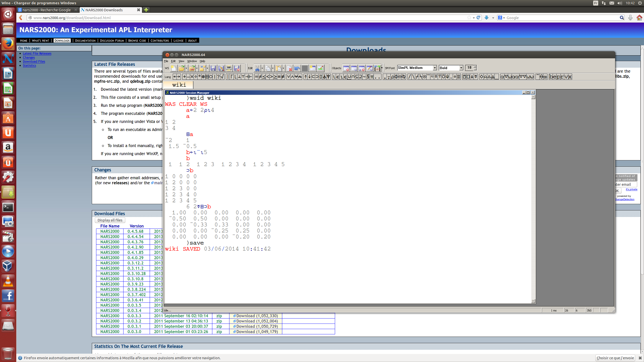Open the Firefox launcher in the Ubuntu dock

click(8, 44)
